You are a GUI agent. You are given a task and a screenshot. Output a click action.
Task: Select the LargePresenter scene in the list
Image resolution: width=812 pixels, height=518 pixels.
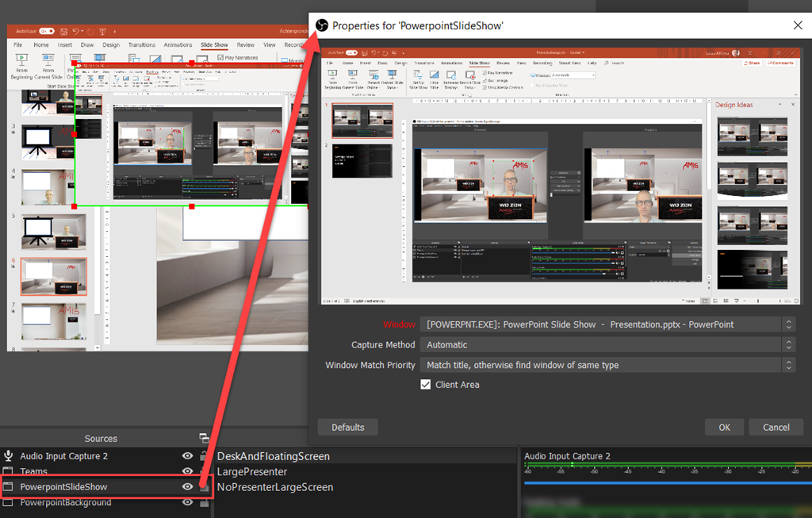pos(252,472)
